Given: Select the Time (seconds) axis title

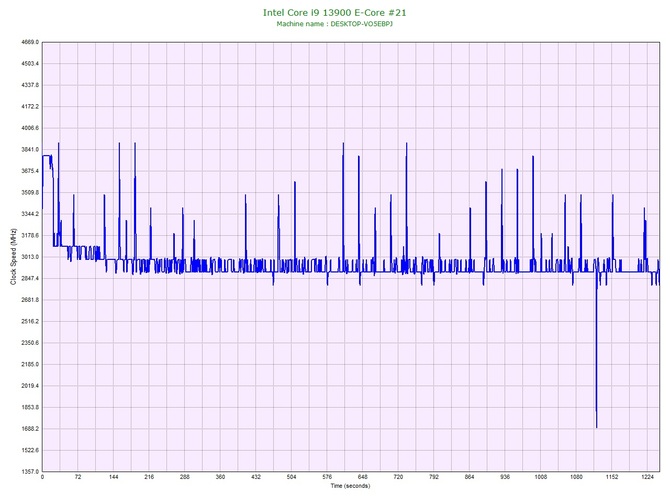Looking at the screenshot, I should point(350,486).
